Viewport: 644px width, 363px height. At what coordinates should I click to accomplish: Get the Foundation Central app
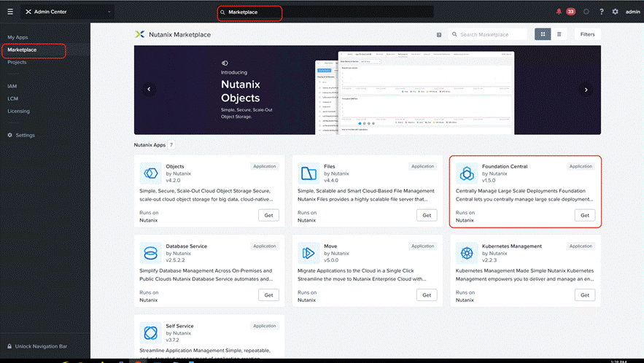coord(585,215)
